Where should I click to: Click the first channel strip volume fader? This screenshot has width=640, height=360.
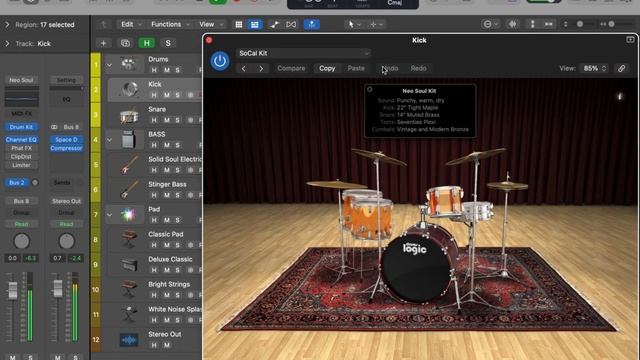pos(13,290)
